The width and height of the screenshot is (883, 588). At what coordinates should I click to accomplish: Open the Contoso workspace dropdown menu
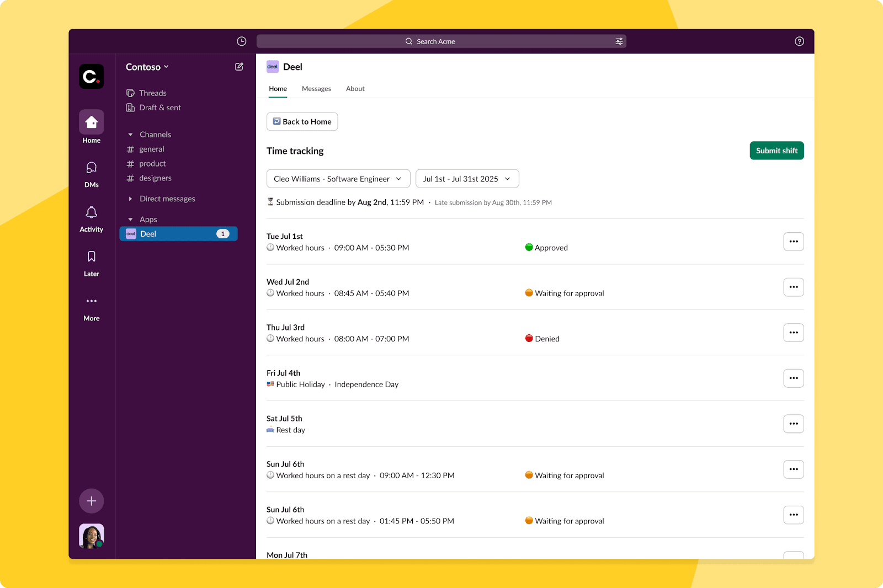click(x=147, y=67)
